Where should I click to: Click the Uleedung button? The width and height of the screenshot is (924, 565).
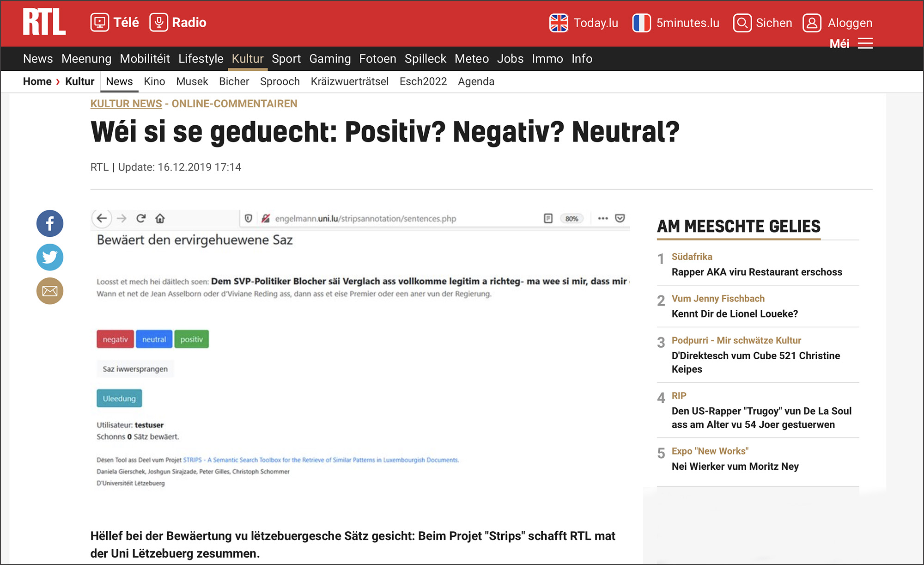119,398
